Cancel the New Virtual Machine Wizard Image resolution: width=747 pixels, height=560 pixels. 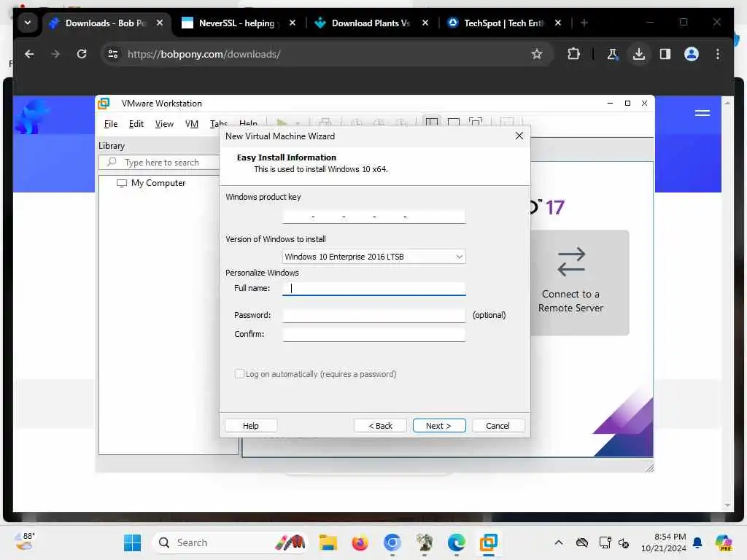point(498,426)
